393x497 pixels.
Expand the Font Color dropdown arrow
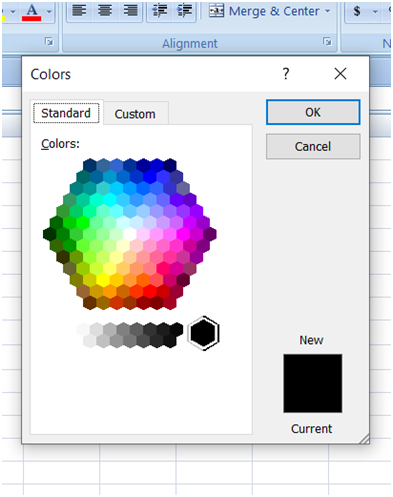49,12
